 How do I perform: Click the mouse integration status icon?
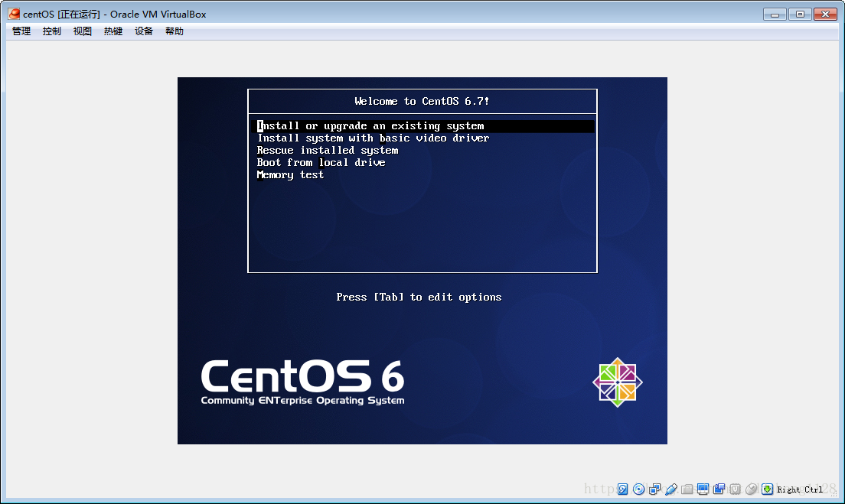click(x=751, y=489)
